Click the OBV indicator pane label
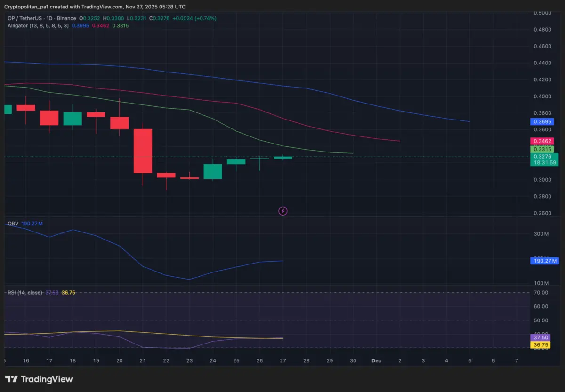The width and height of the screenshot is (565, 392). [x=13, y=224]
